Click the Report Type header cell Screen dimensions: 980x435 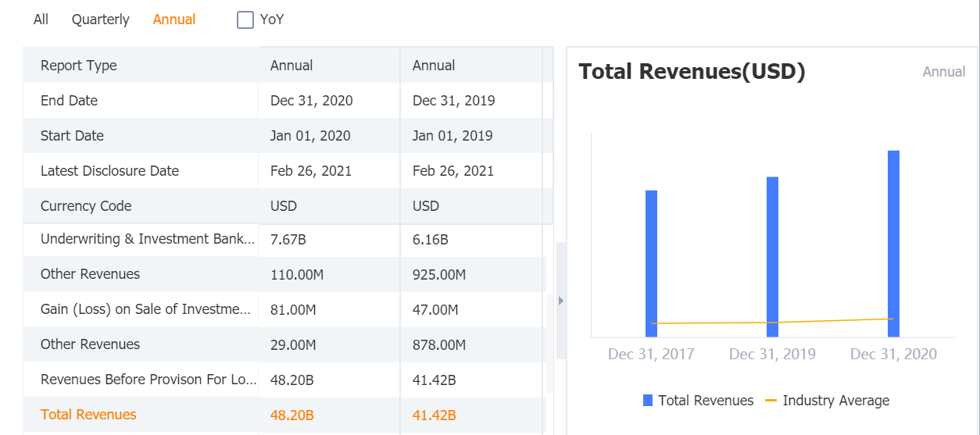(x=78, y=66)
